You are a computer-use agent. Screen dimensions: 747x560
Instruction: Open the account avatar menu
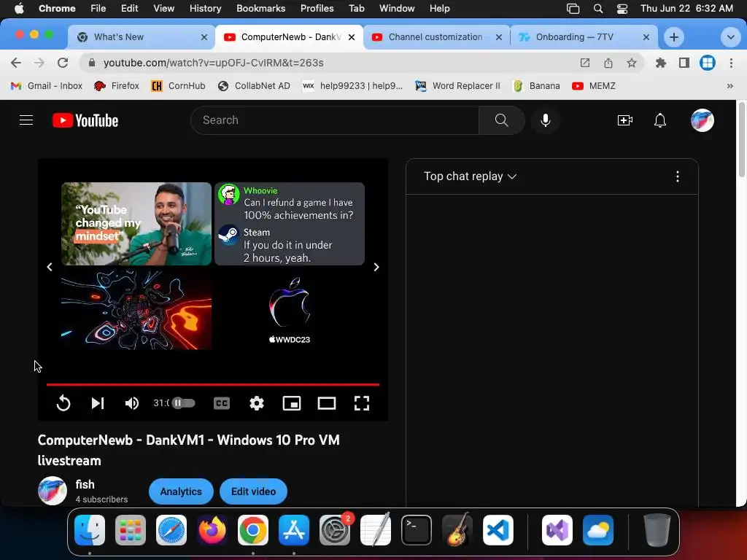click(x=703, y=120)
